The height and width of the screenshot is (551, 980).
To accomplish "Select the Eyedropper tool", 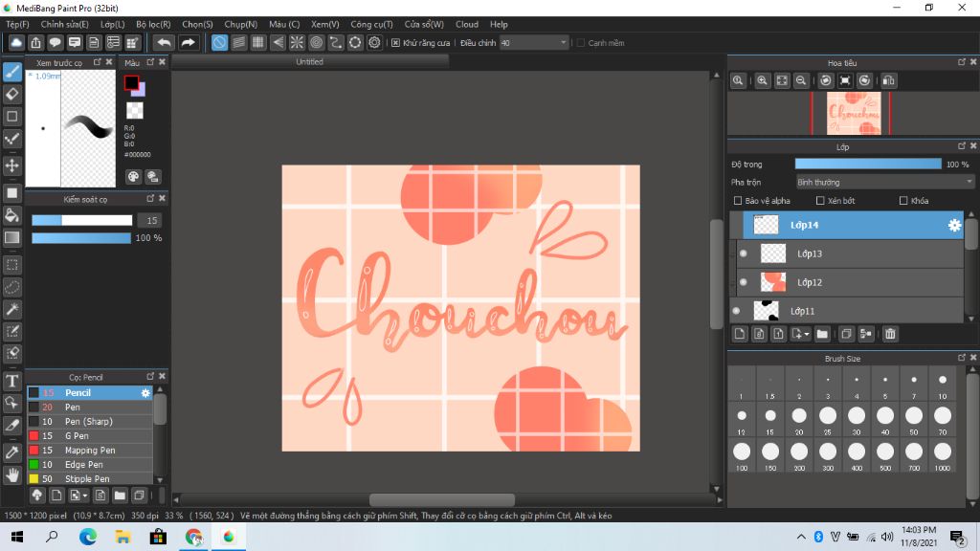I will tap(12, 452).
